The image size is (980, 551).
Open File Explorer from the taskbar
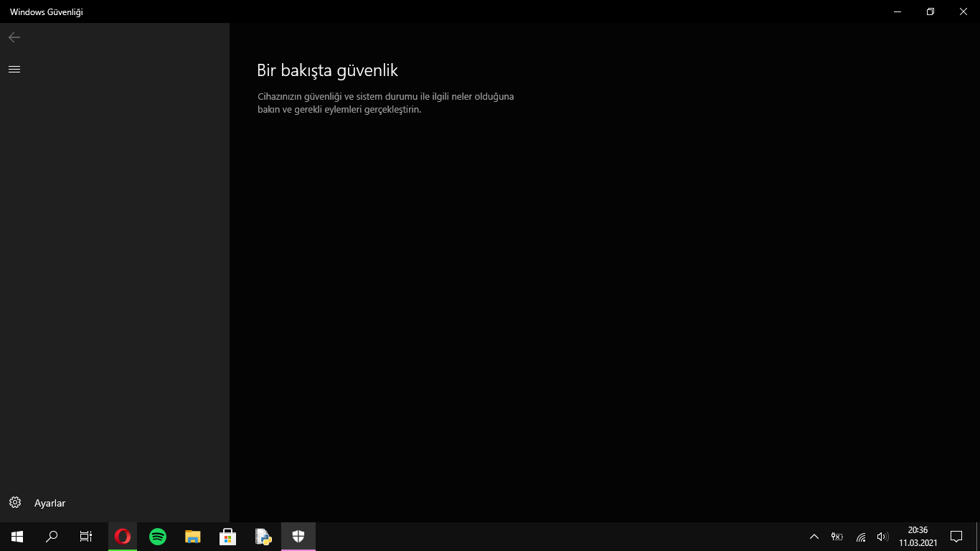[193, 537]
